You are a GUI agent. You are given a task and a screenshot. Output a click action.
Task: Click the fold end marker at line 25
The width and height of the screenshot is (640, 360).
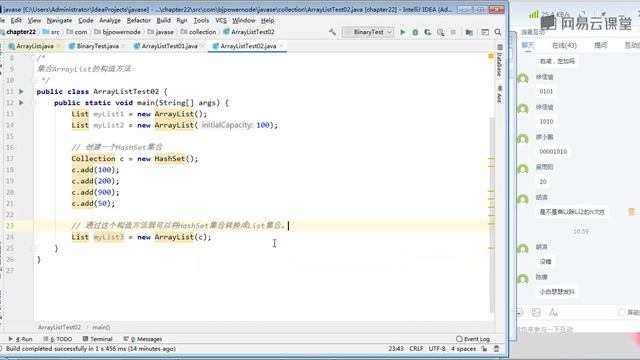34,248
